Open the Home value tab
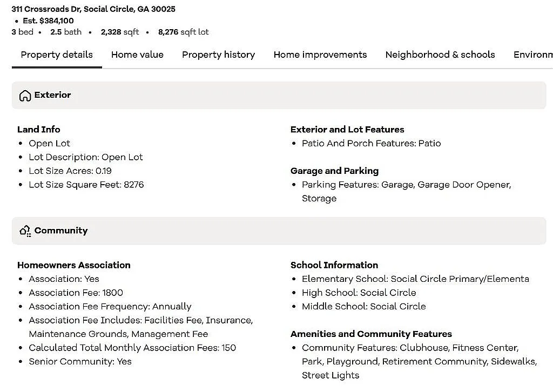Image resolution: width=553 pixels, height=392 pixels. [x=137, y=55]
